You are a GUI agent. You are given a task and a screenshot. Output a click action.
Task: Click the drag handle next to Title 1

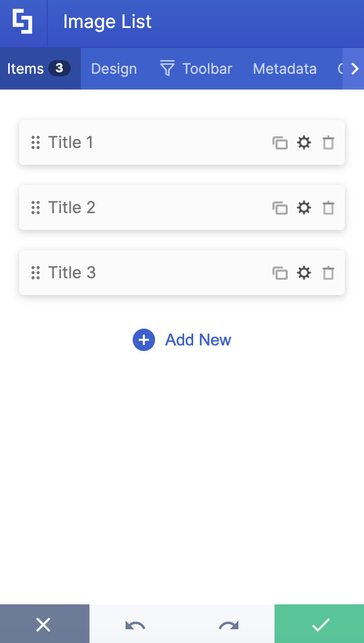coord(36,142)
